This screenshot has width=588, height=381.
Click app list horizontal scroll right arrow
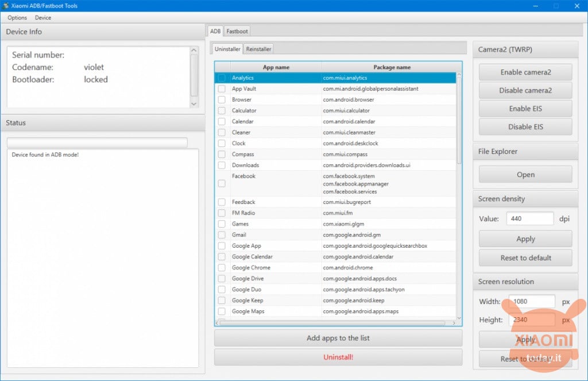click(x=454, y=323)
